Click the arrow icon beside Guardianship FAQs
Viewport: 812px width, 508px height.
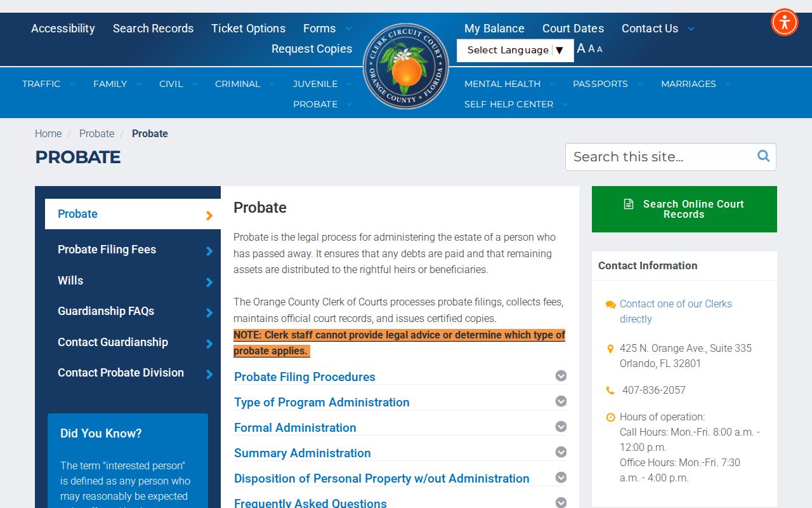209,312
